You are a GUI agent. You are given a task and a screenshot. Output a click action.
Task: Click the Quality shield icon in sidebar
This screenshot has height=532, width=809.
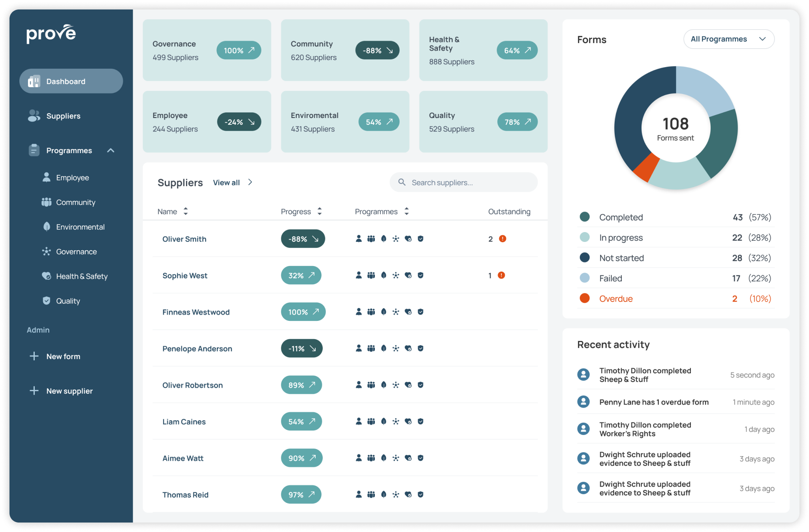coord(47,301)
